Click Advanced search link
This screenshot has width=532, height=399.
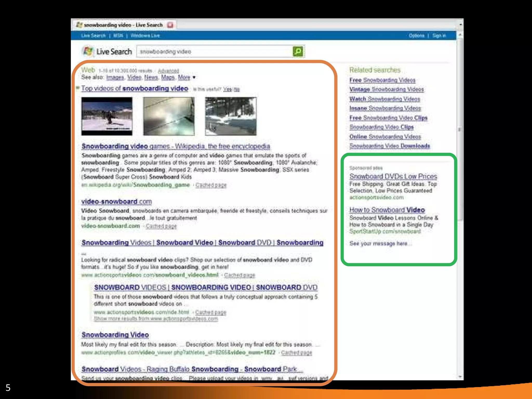168,71
